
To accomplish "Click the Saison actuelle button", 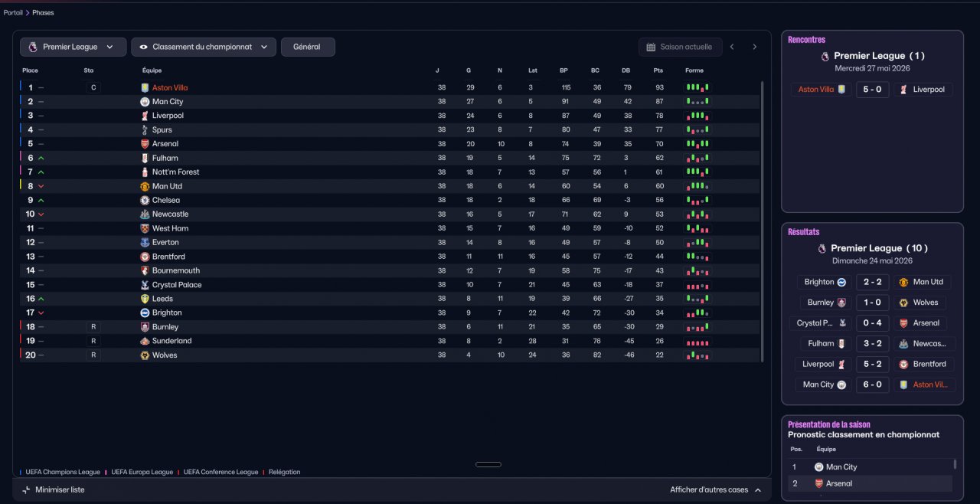I will click(681, 47).
